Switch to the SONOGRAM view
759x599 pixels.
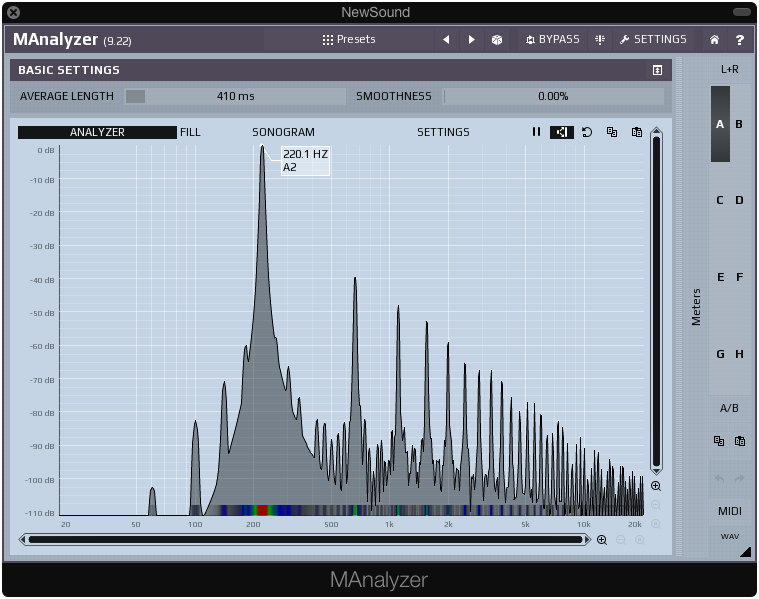(x=283, y=132)
